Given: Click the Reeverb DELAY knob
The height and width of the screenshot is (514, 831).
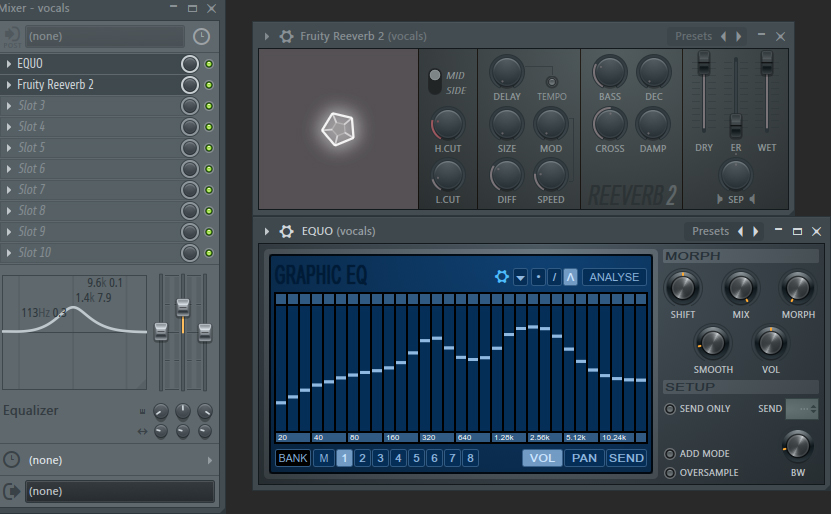Looking at the screenshot, I should (507, 73).
